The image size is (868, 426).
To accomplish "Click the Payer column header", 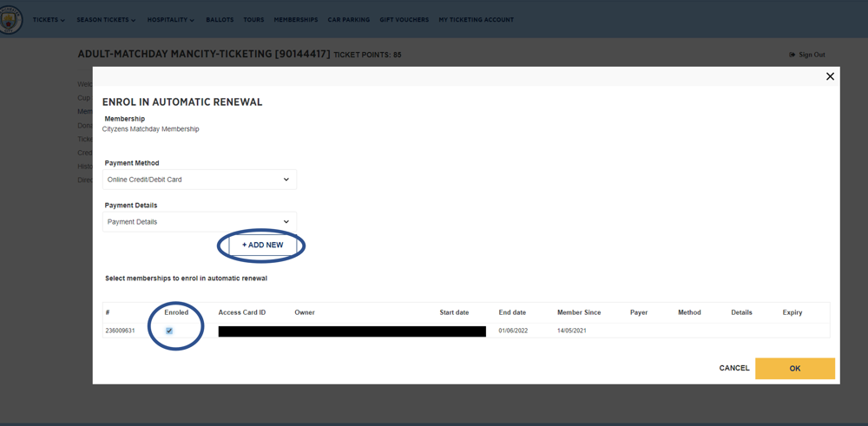I will pyautogui.click(x=639, y=312).
